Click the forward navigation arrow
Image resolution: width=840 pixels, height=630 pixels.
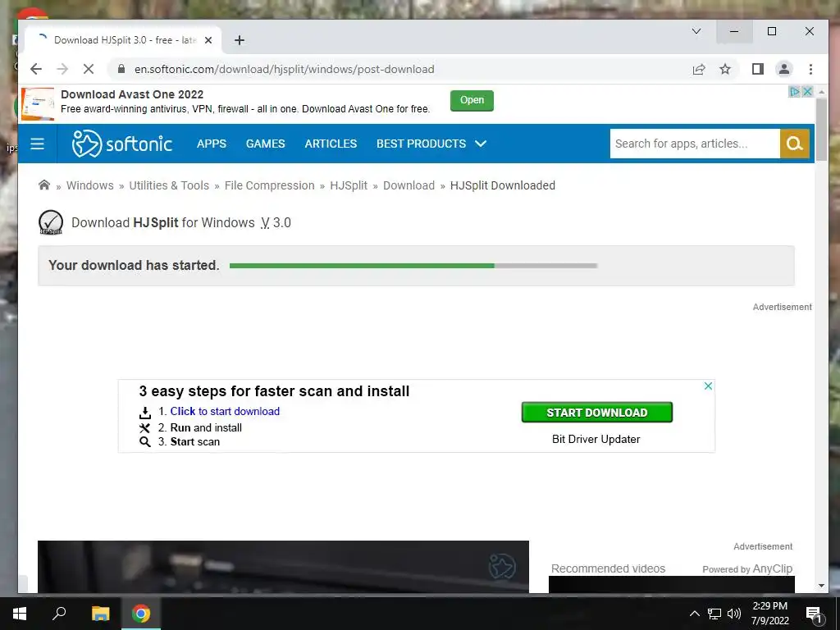coord(62,69)
